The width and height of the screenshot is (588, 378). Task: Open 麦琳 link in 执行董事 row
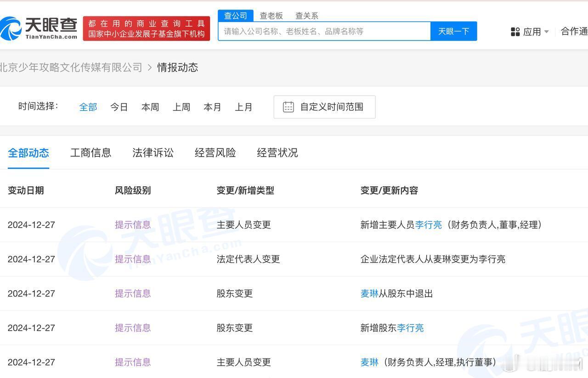coord(369,362)
